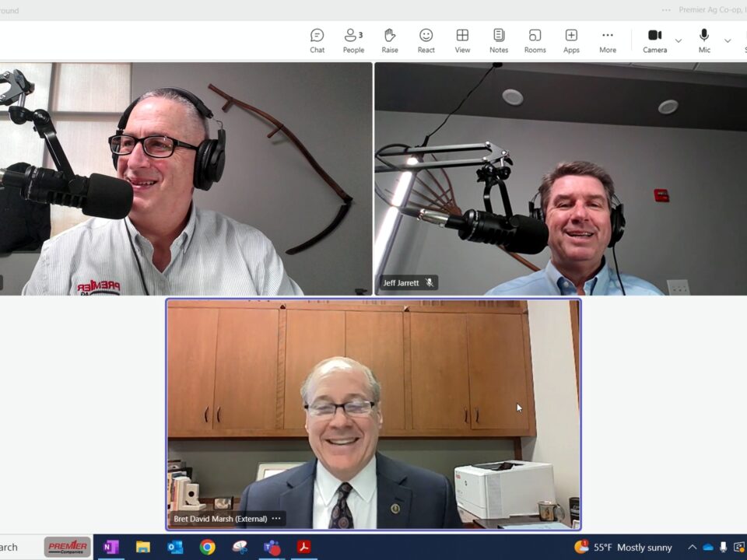Image resolution: width=747 pixels, height=560 pixels.
Task: Show hidden system tray icons
Action: (692, 547)
